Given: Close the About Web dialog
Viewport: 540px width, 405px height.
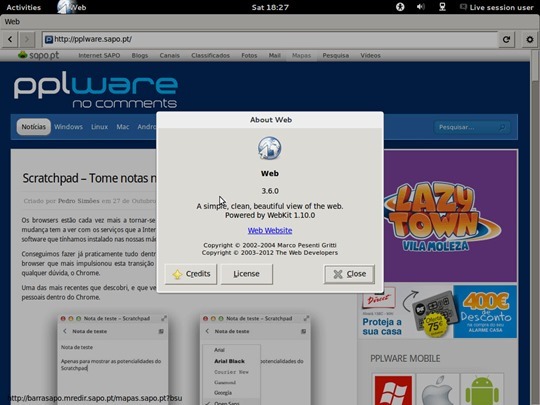Looking at the screenshot, I should tap(349, 274).
